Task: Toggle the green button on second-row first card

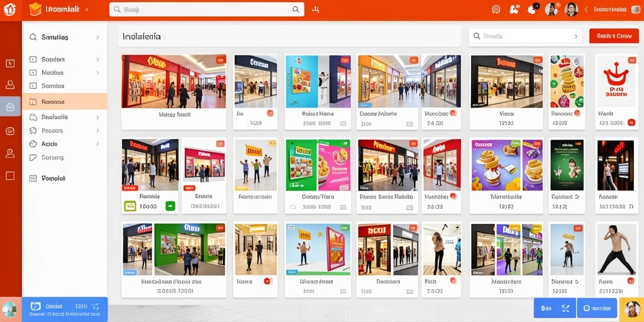Action: (170, 206)
